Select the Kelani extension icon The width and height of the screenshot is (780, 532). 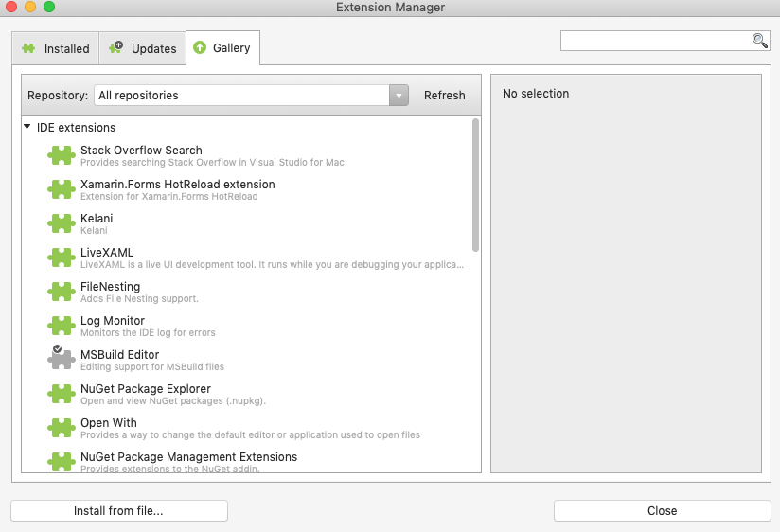pyautogui.click(x=62, y=224)
